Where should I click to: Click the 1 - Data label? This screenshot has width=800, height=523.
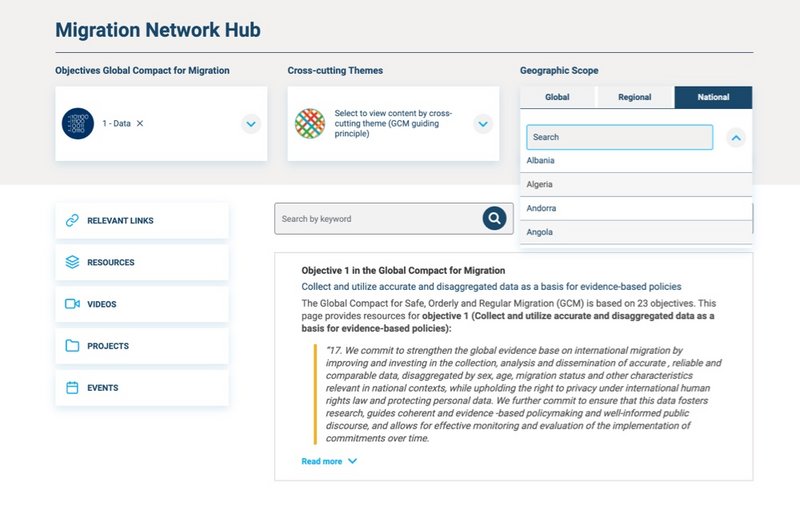pyautogui.click(x=116, y=123)
